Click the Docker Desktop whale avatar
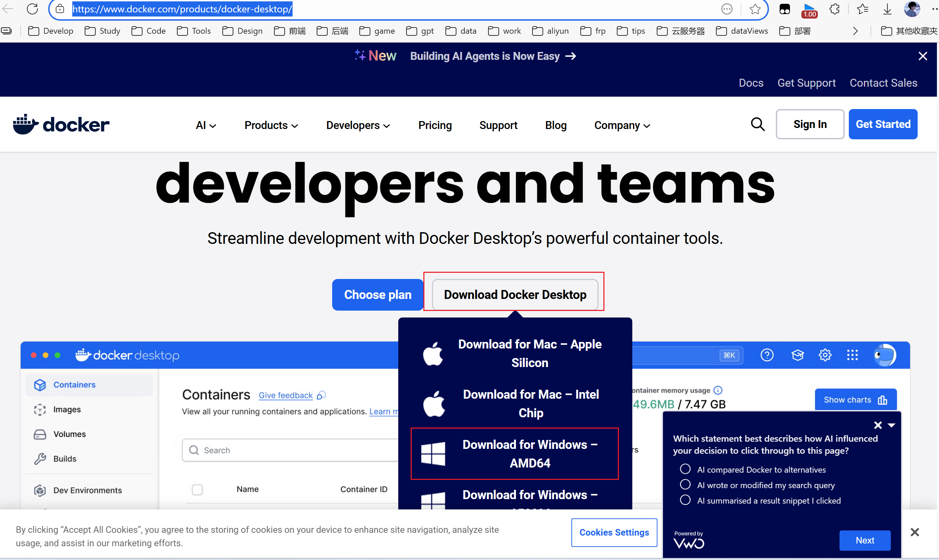Screen dimensions: 939x560 click(x=884, y=355)
